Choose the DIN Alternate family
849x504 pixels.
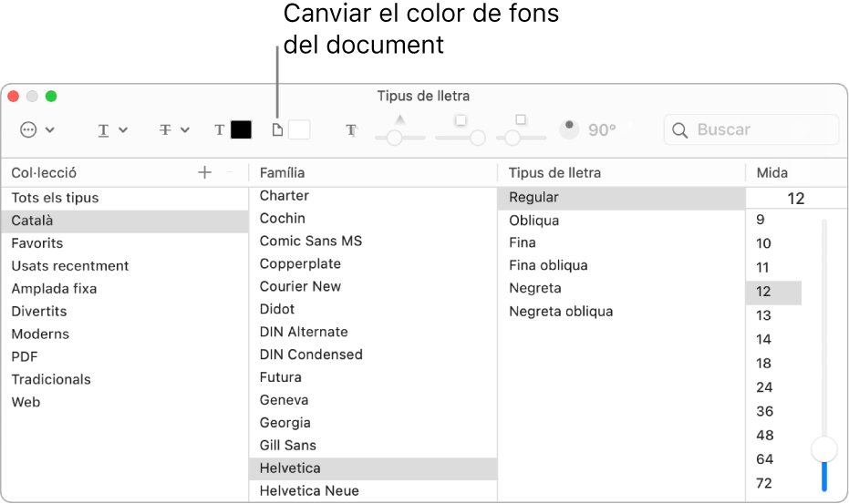(373, 333)
